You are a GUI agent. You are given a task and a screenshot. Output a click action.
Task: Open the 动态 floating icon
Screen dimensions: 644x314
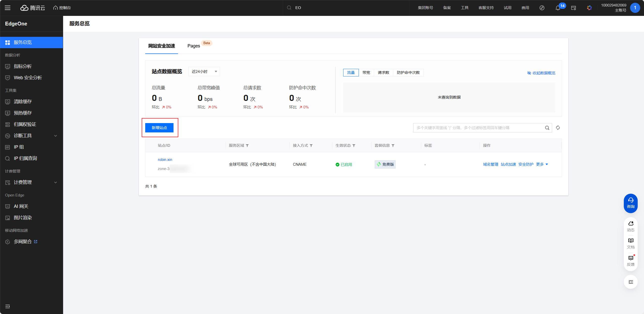(631, 226)
